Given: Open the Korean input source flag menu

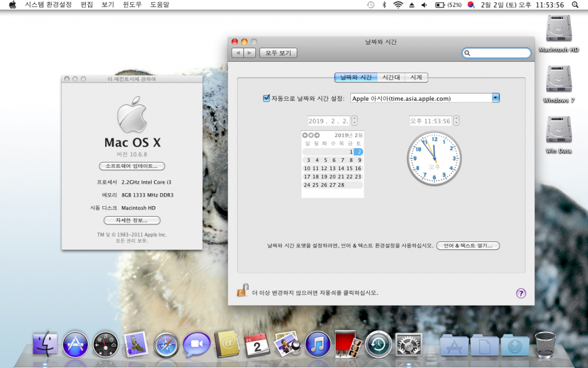Looking at the screenshot, I should (x=471, y=5).
